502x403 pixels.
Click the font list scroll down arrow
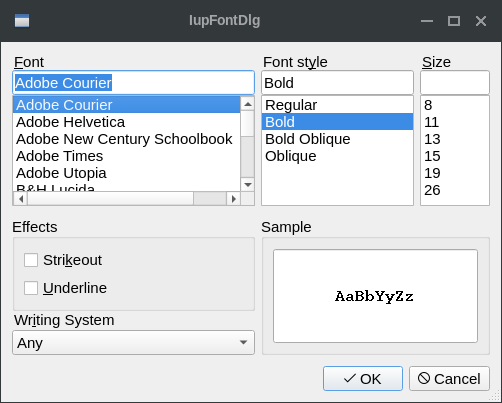click(x=248, y=184)
